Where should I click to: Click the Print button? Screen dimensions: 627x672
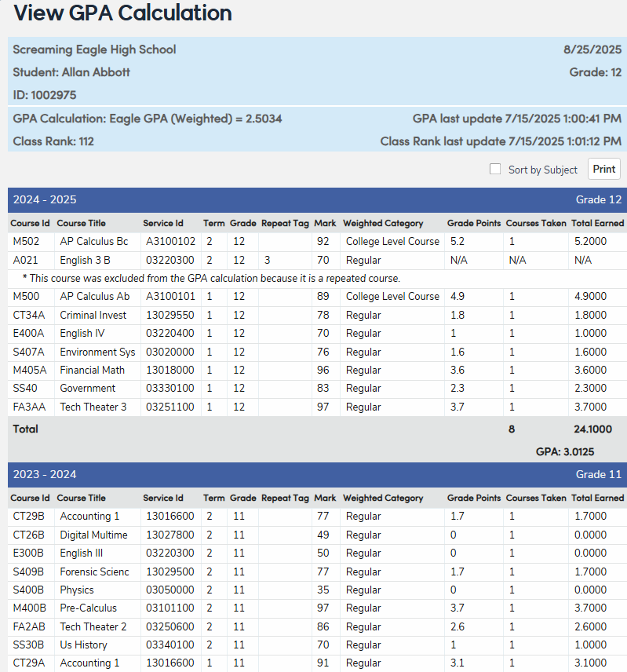coord(604,169)
